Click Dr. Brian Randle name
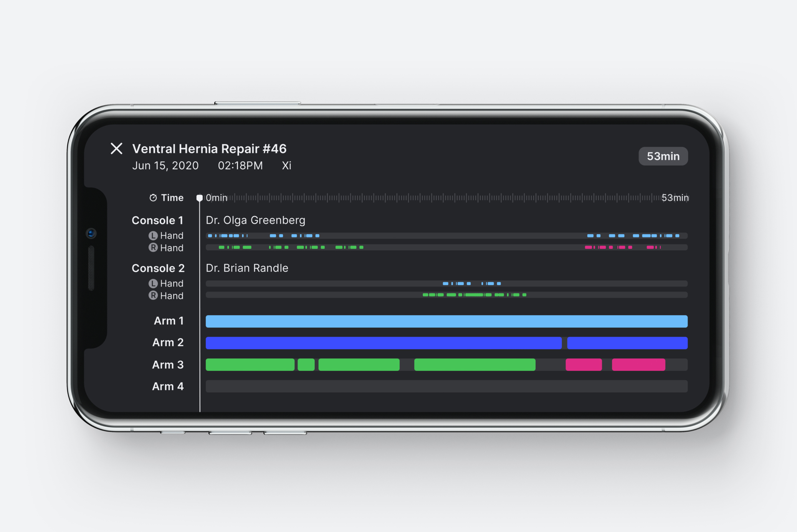This screenshot has width=797, height=532. point(247,268)
